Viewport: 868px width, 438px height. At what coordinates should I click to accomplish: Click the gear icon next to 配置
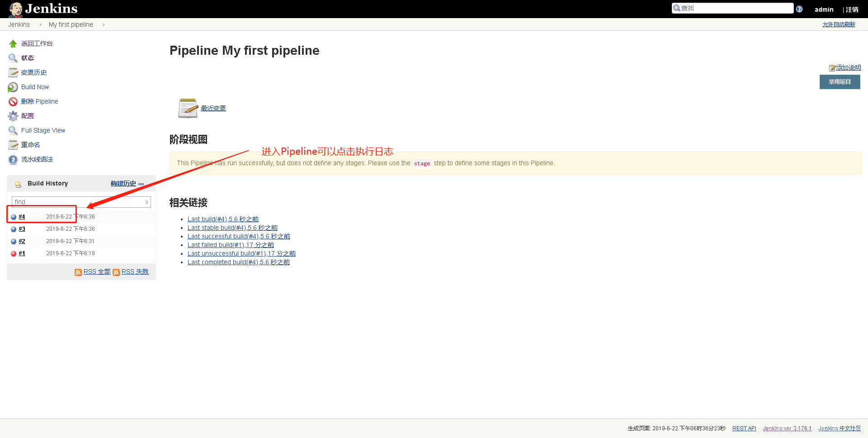click(x=13, y=116)
